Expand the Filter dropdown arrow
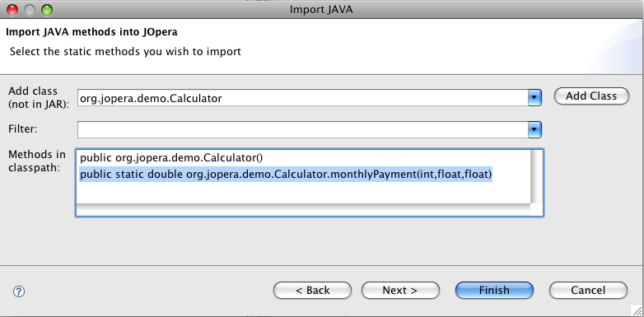The width and height of the screenshot is (644, 317). (534, 130)
